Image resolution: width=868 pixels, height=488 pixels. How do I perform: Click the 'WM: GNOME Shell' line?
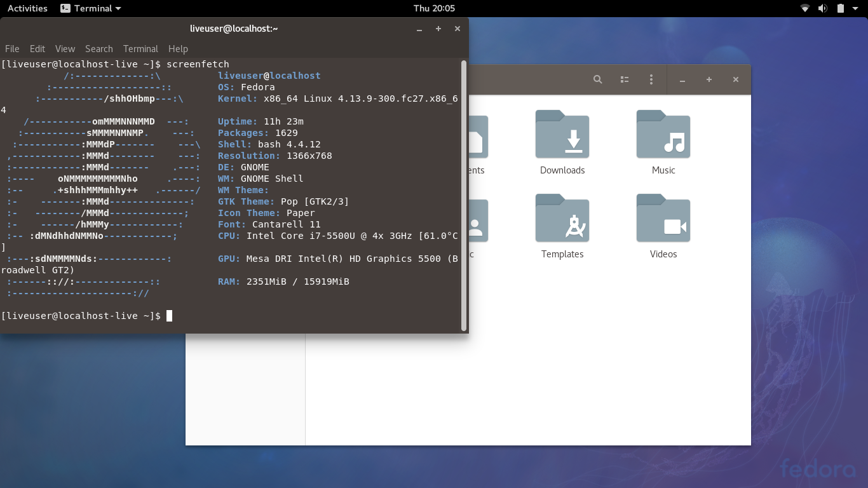(x=261, y=179)
